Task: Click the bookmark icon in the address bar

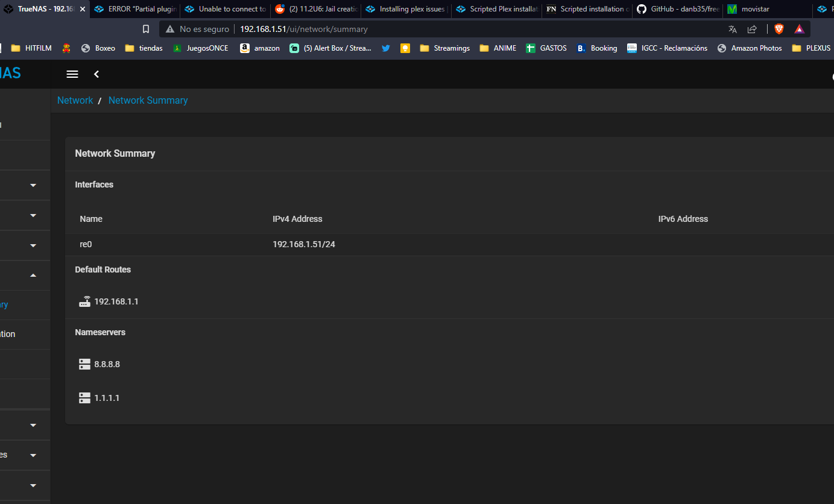Action: 146,29
